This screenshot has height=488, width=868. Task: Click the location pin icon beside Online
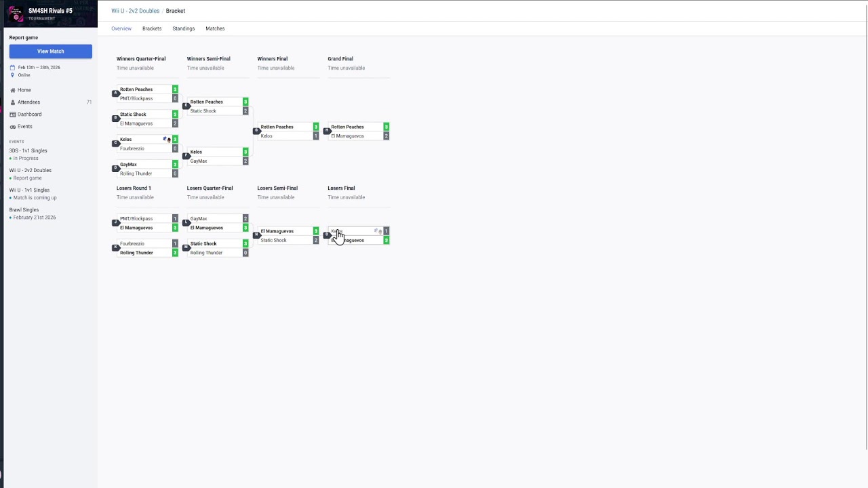[x=12, y=75]
